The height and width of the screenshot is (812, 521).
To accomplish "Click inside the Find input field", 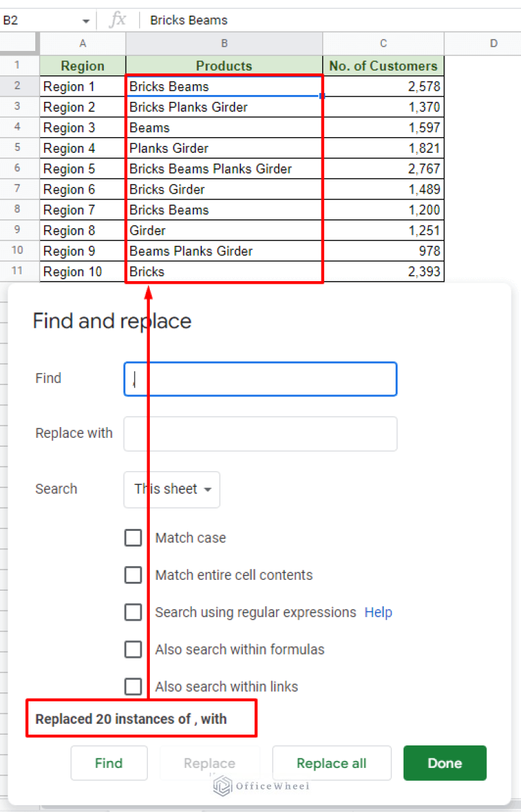I will [260, 378].
